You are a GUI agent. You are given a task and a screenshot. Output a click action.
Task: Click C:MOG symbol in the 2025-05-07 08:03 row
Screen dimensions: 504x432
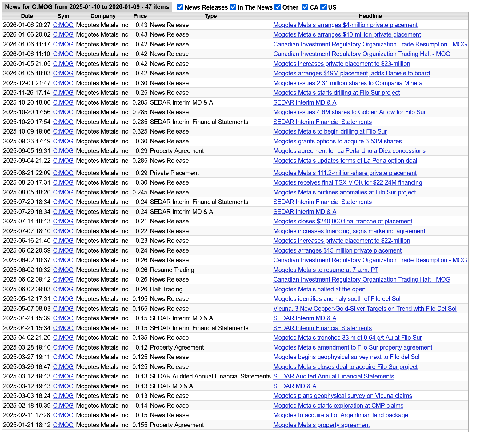point(63,309)
